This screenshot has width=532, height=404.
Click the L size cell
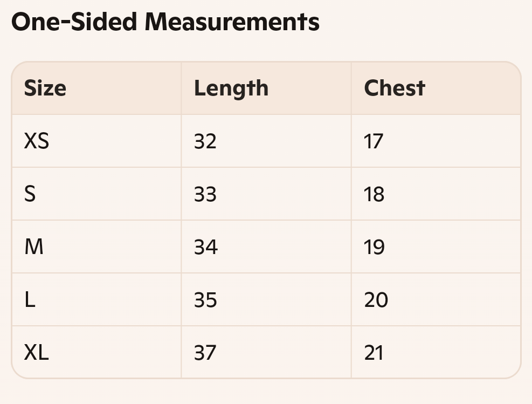tap(96, 299)
